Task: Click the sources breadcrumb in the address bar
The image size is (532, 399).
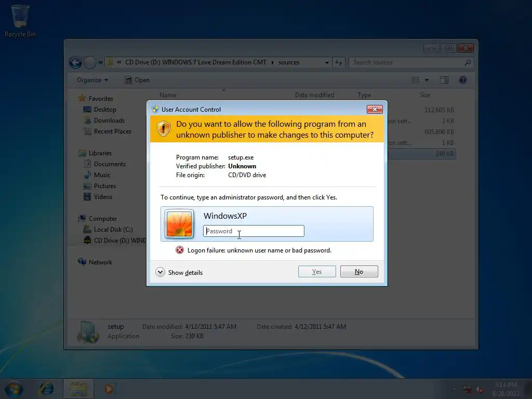Action: [x=289, y=62]
